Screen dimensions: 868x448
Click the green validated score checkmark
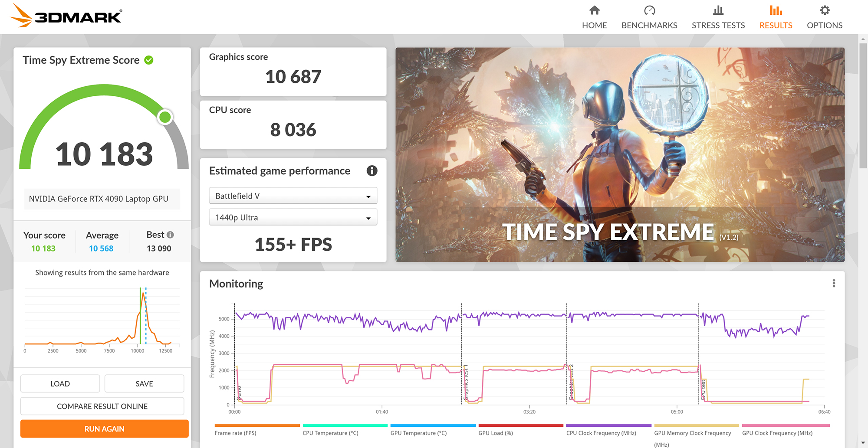click(x=149, y=60)
